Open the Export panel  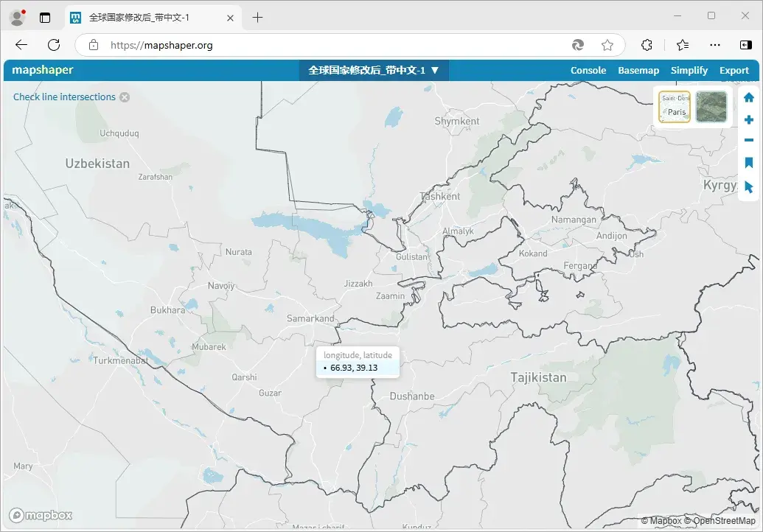tap(734, 70)
